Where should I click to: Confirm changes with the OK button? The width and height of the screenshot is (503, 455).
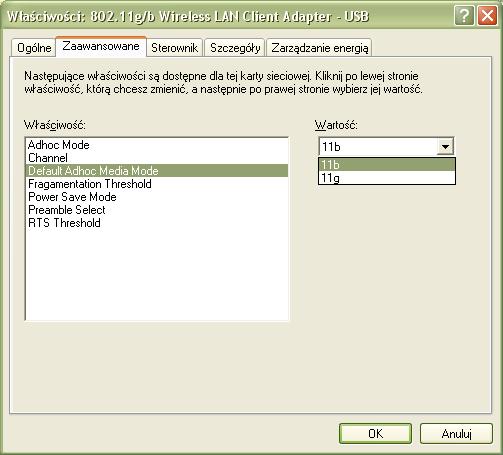click(x=375, y=433)
